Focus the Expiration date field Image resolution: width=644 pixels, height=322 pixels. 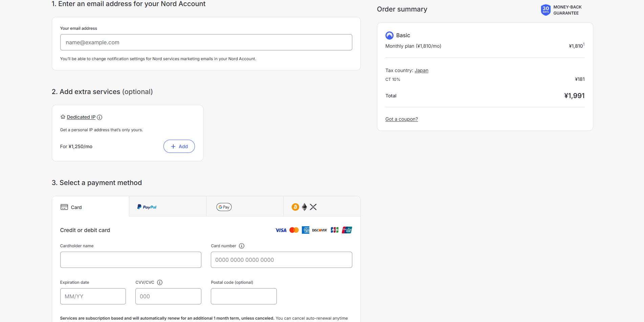click(93, 296)
